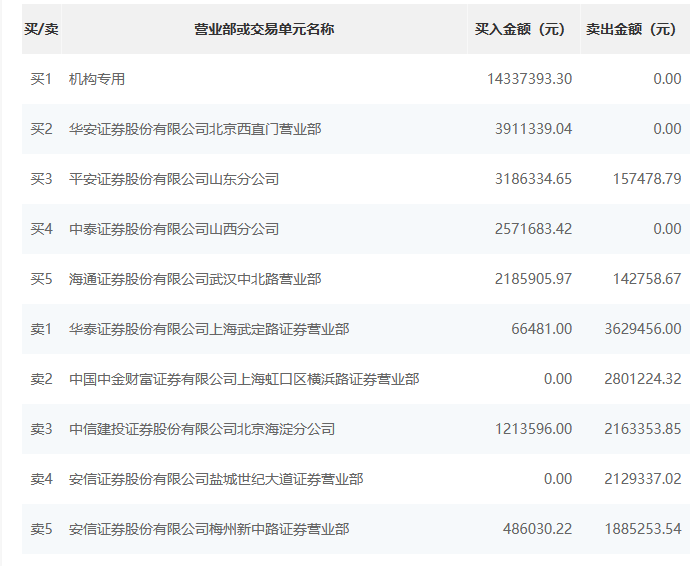The height and width of the screenshot is (566, 698).
Task: Select the 机构专用 row name
Action: (97, 79)
